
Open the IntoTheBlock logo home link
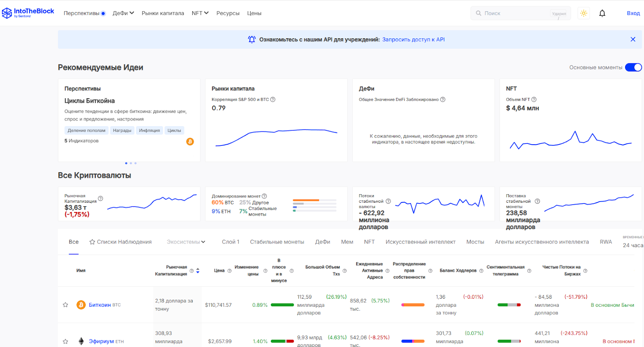[28, 13]
